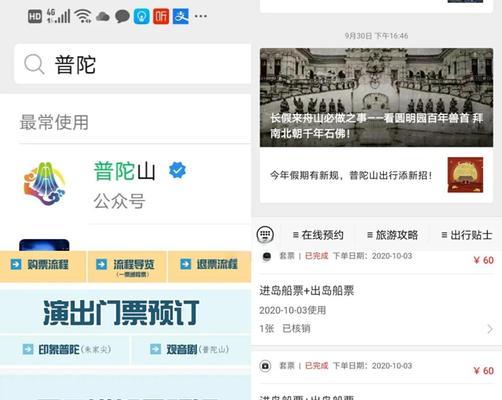Tap the blue verified badge
This screenshot has width=502, height=400.
pyautogui.click(x=178, y=170)
